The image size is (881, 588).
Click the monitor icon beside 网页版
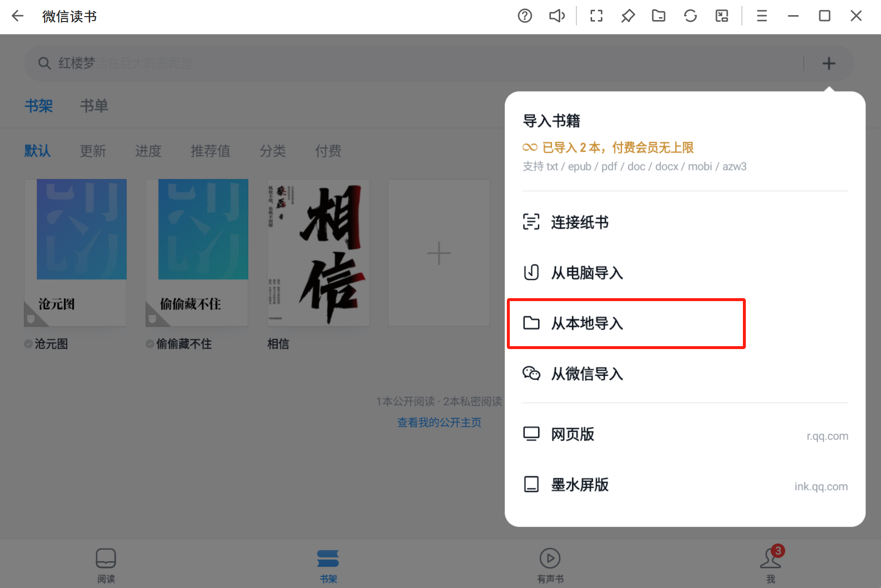pyautogui.click(x=531, y=434)
